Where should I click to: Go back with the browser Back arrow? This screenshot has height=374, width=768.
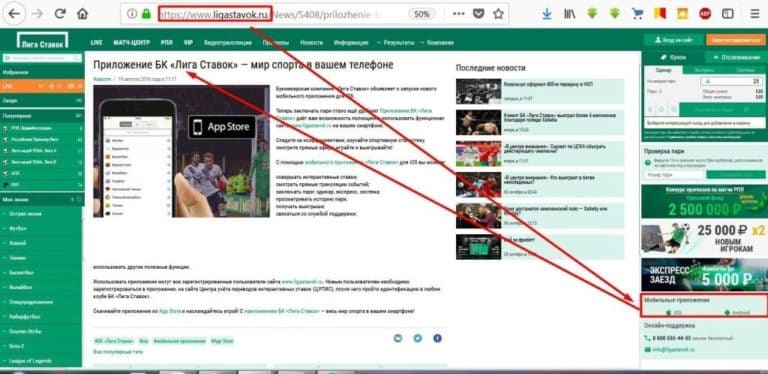point(14,14)
